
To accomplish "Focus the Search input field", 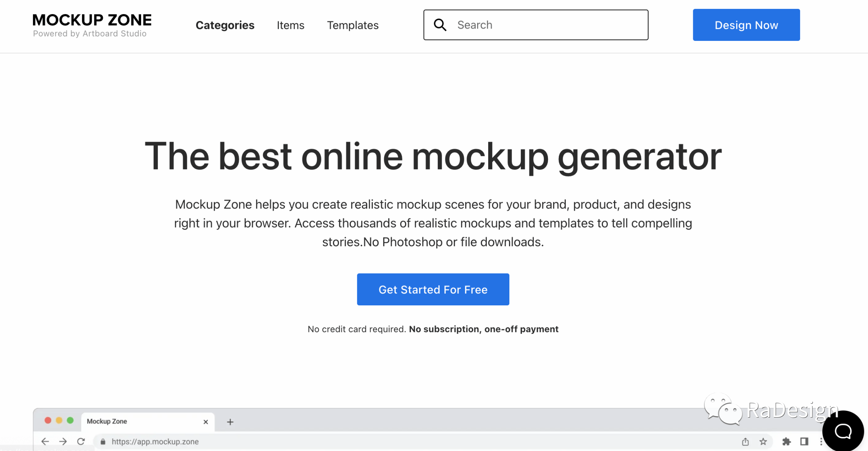I will point(536,25).
